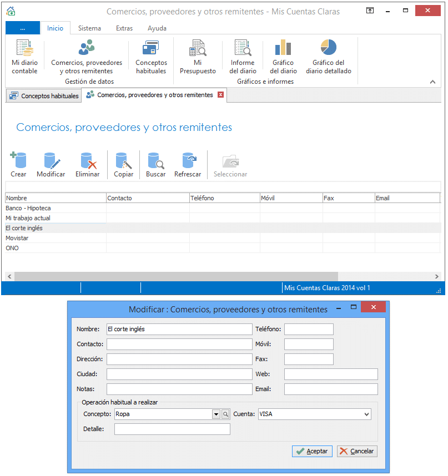Click the Email input field in dialog
448x476 pixels.
(x=331, y=389)
